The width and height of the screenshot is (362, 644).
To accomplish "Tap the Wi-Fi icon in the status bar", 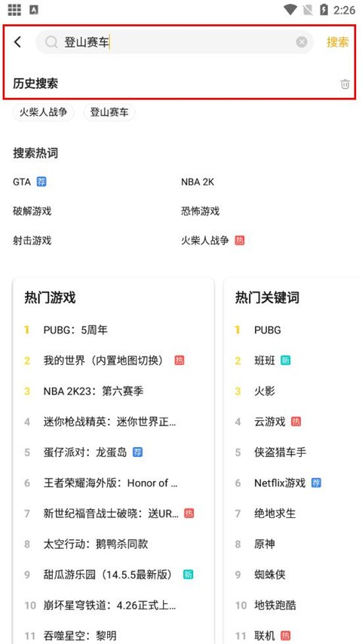I will click(x=290, y=10).
